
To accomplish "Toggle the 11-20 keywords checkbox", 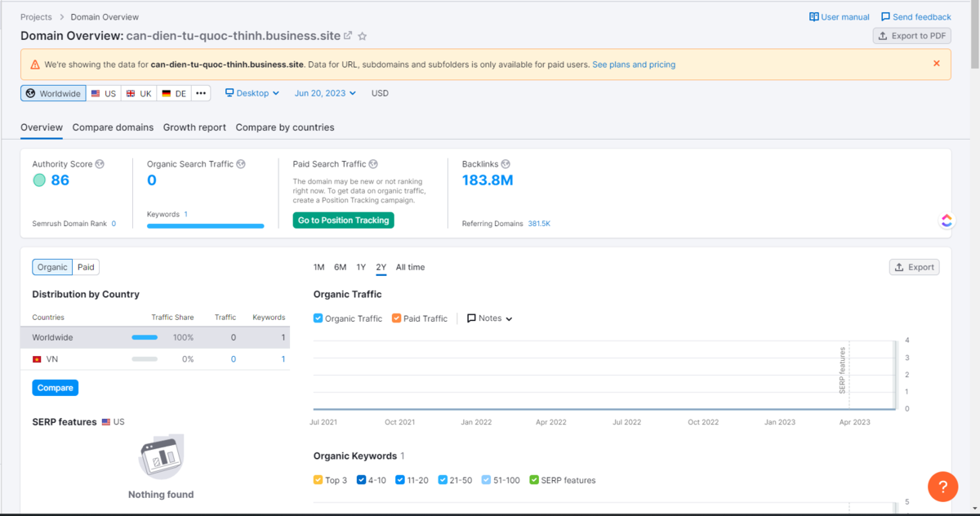I will [400, 480].
